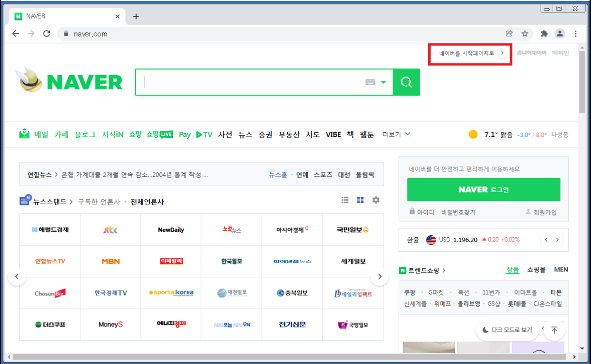This screenshot has width=591, height=364.
Task: Select the 구독한 언론사 filter
Action: 99,202
